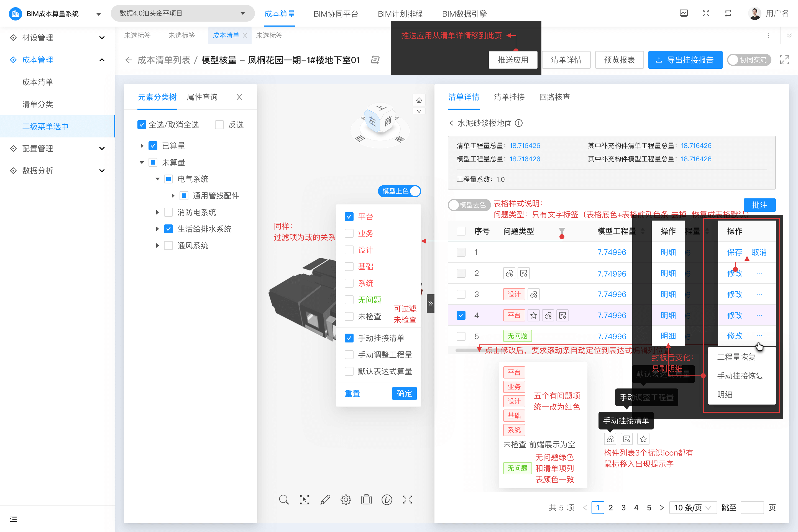The width and height of the screenshot is (798, 532).
Task: Check the 业务 filter checkbox
Action: 349,233
